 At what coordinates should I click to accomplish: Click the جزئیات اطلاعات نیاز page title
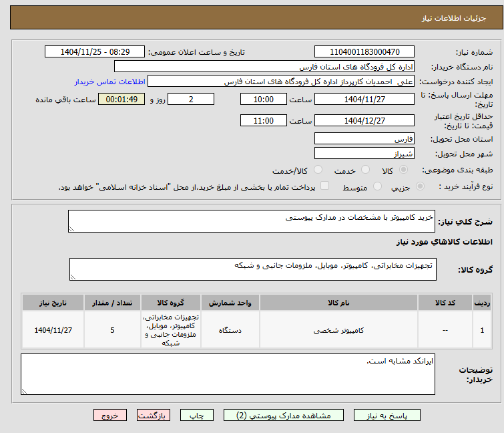click(x=454, y=18)
